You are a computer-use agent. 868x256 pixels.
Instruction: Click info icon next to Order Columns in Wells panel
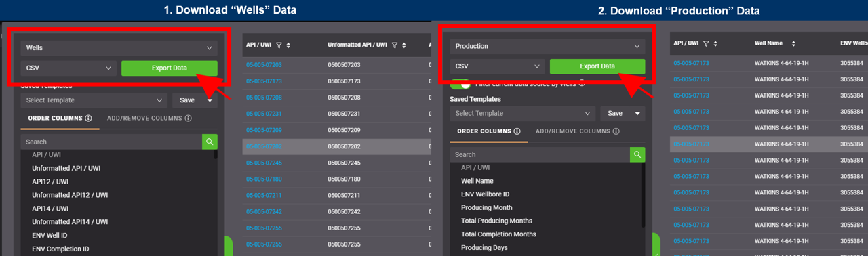(89, 118)
